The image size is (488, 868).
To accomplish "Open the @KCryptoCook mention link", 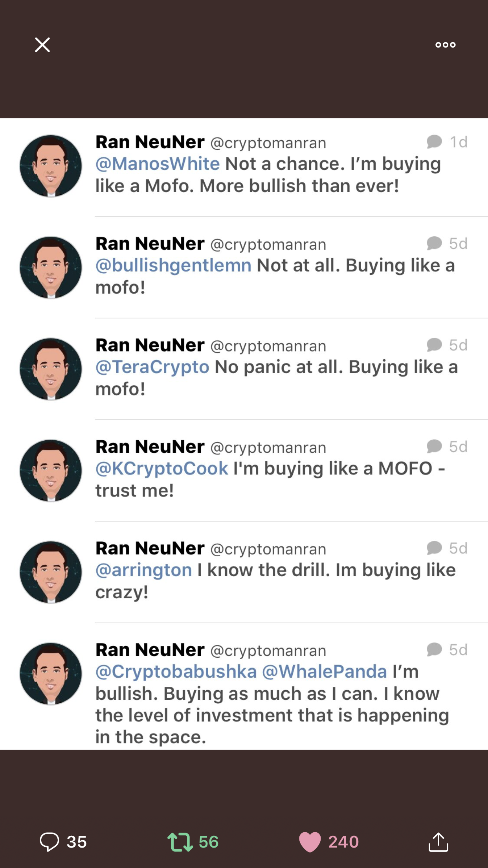I will 162,469.
